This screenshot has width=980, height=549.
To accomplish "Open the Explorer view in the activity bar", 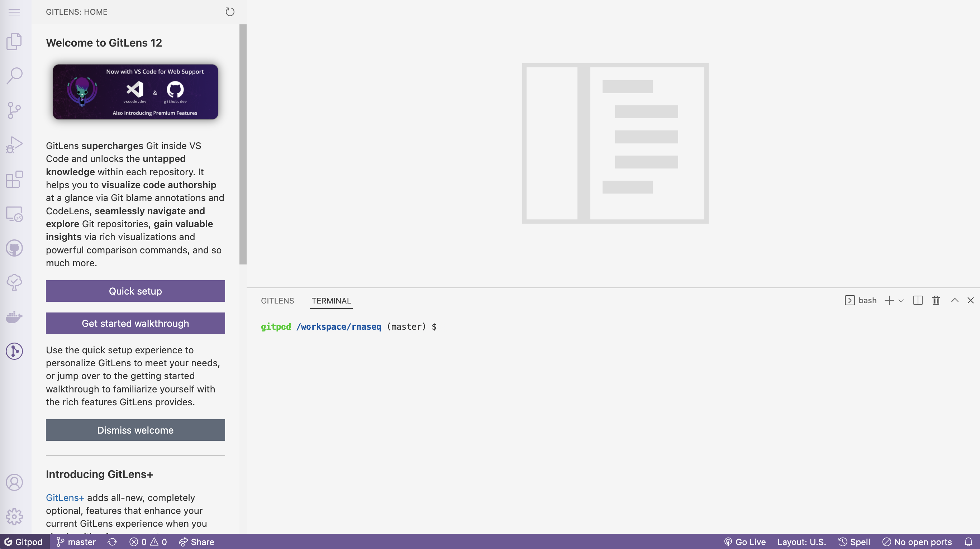I will pyautogui.click(x=14, y=41).
